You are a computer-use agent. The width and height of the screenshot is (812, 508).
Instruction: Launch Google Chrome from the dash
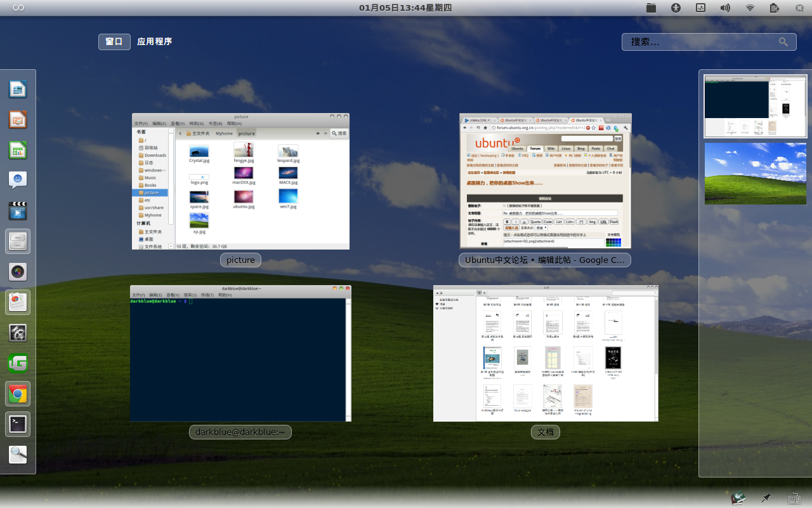pos(18,394)
